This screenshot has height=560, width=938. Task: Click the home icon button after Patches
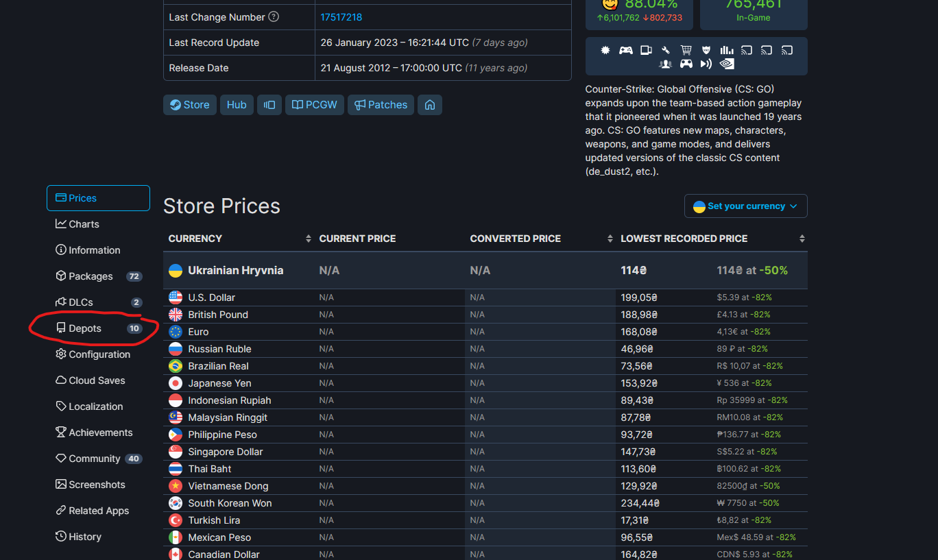pos(430,105)
